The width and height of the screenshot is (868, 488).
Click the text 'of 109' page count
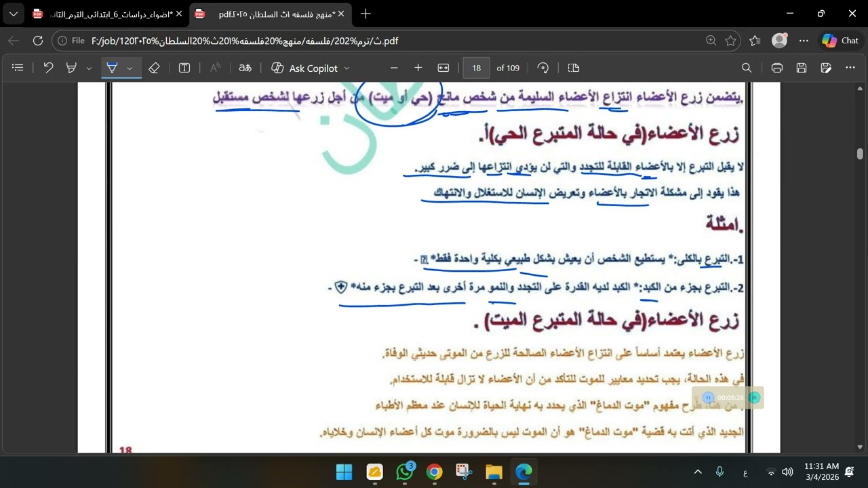pyautogui.click(x=508, y=68)
